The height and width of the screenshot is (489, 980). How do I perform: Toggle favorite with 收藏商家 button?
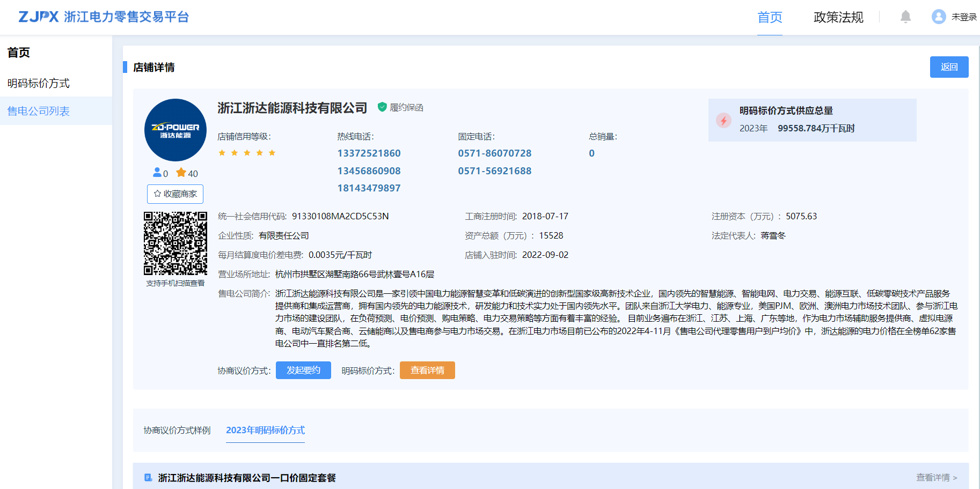(x=175, y=194)
